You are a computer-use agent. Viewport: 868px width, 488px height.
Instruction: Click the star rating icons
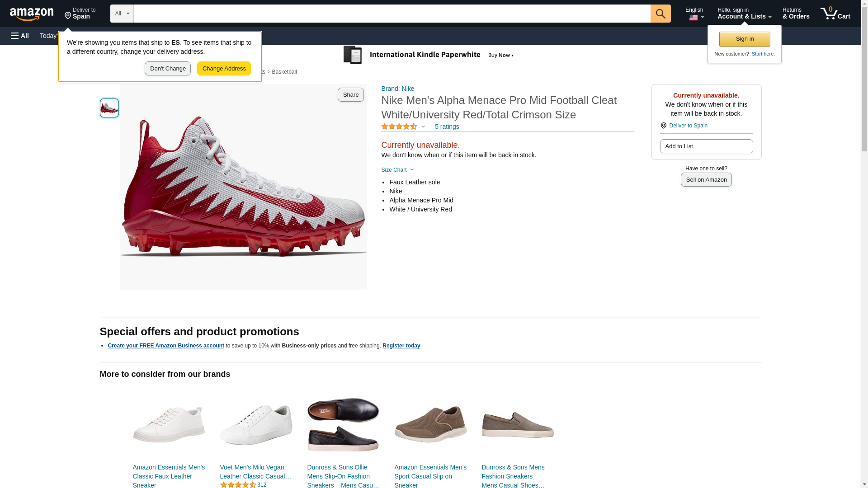click(399, 127)
